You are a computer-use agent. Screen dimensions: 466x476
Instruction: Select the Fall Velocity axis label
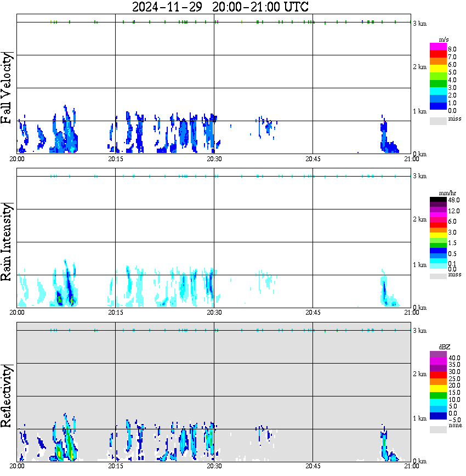click(x=7, y=88)
